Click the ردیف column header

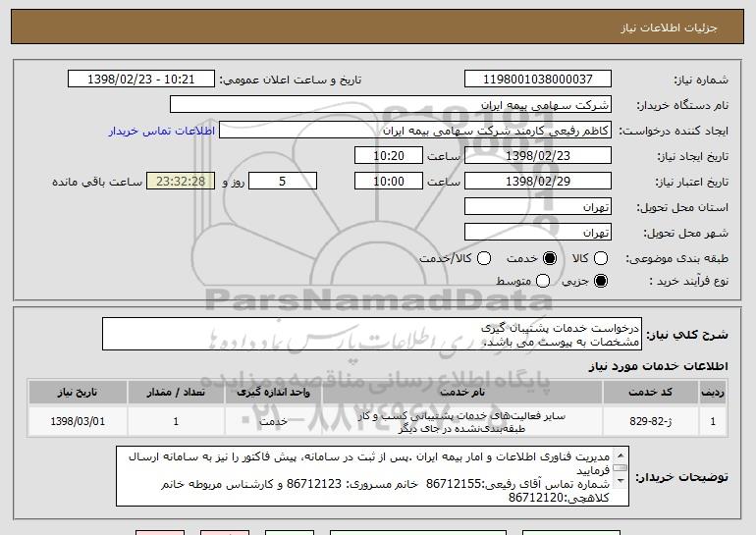click(x=713, y=393)
